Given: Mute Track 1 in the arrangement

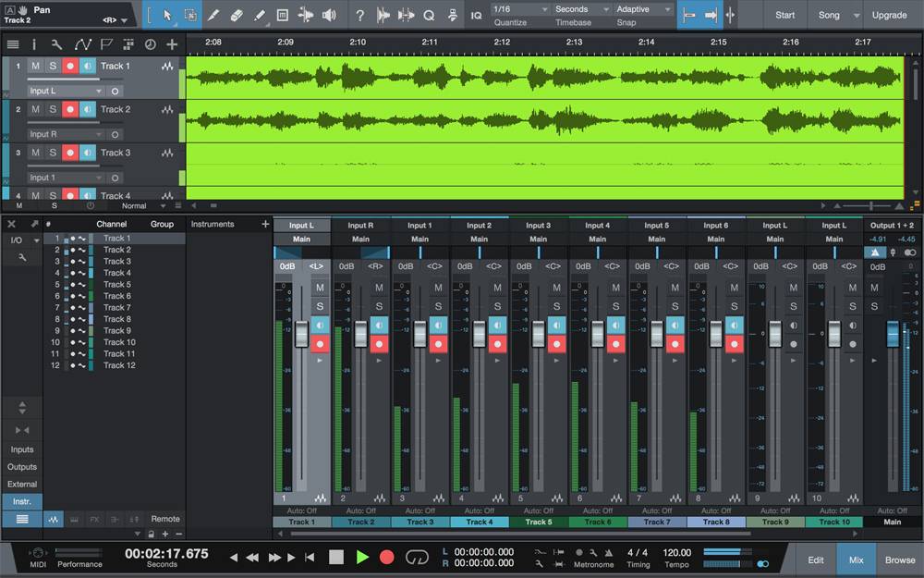Looking at the screenshot, I should pos(35,66).
